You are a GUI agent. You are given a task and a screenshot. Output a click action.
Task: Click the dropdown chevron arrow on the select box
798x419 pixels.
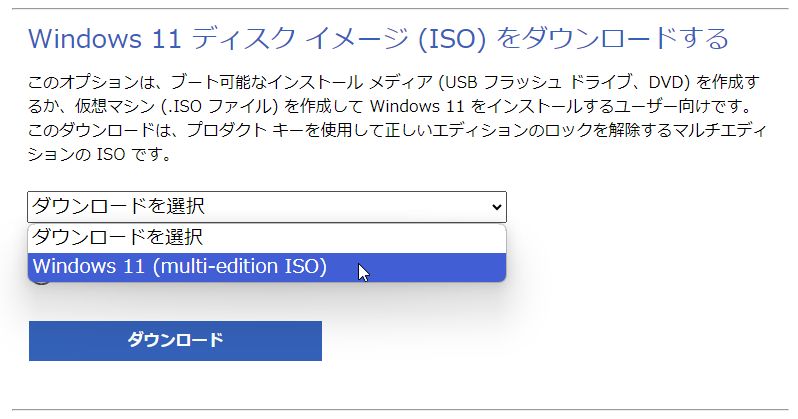(497, 207)
